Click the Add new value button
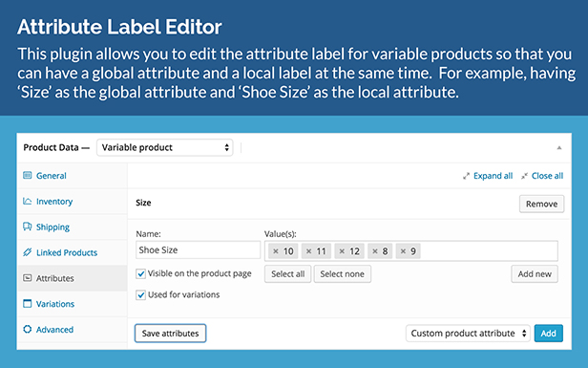This screenshot has width=588, height=368. [x=535, y=273]
